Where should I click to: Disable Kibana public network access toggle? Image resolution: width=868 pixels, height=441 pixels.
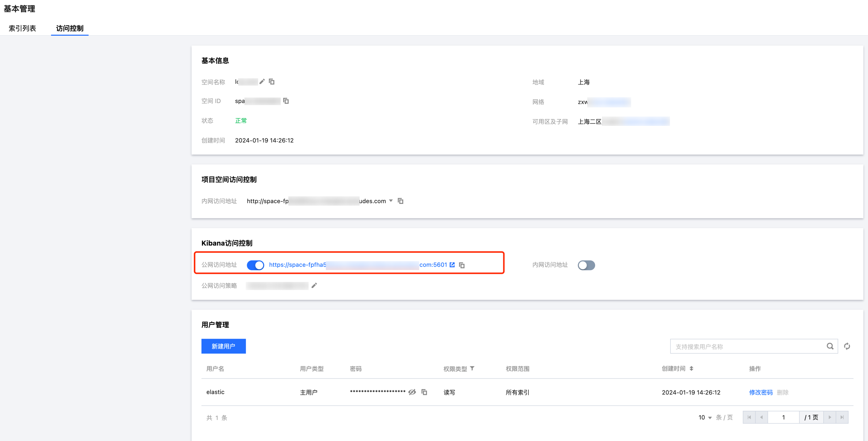(x=255, y=265)
